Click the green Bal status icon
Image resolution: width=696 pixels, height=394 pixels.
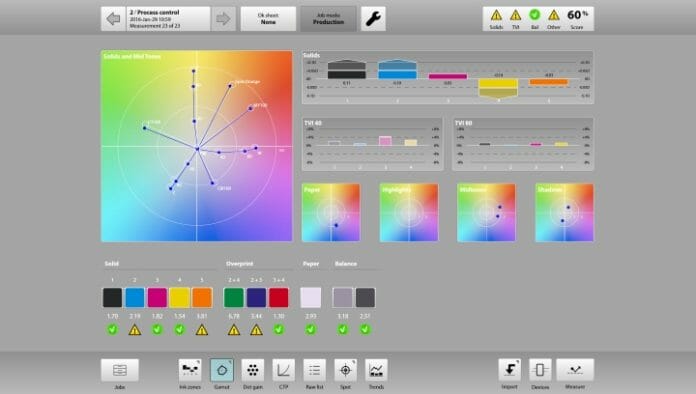(535, 15)
